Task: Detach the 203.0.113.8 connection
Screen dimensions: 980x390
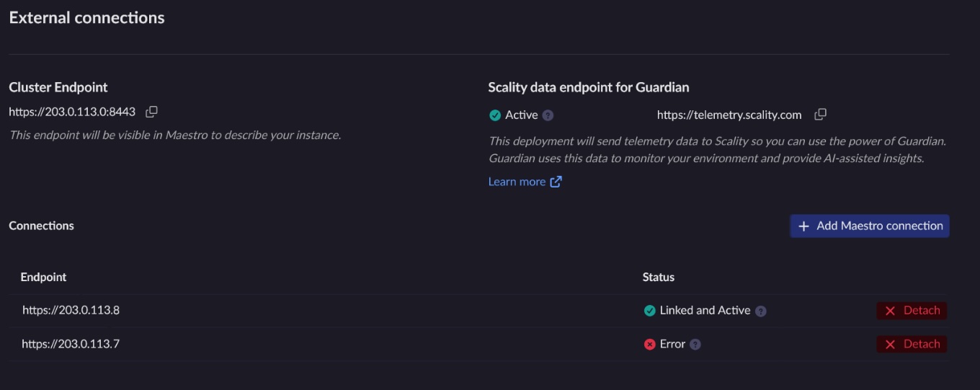Action: point(912,311)
